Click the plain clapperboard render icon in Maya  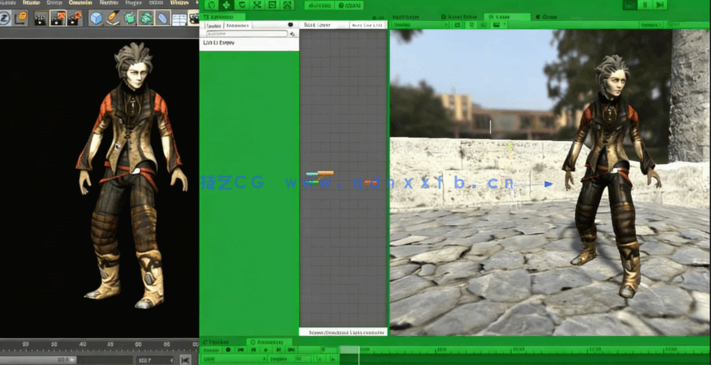[41, 18]
